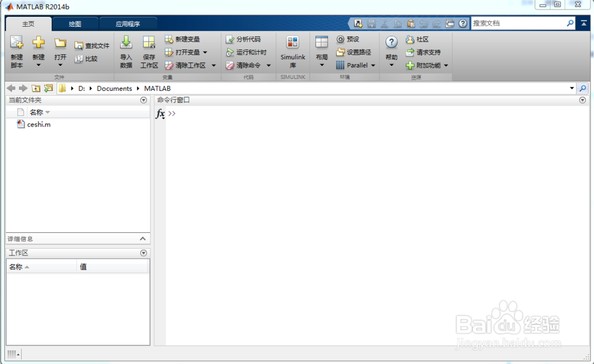Click the 布局 (Layout) icon
The height and width of the screenshot is (364, 594).
click(321, 42)
